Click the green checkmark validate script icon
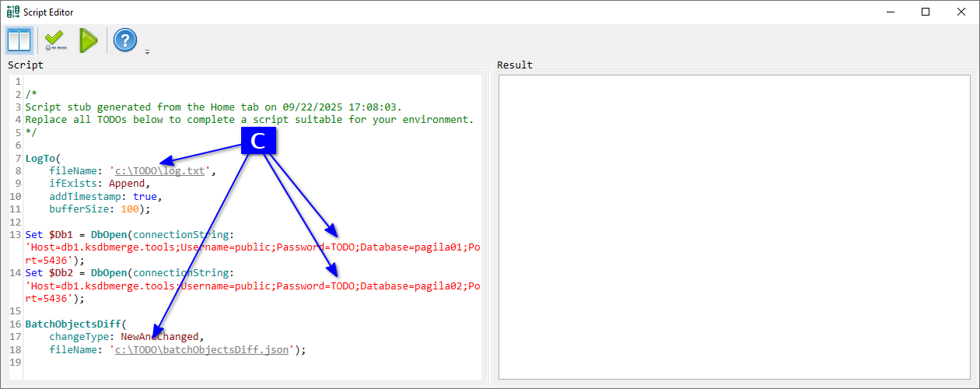980x389 pixels. pos(55,40)
